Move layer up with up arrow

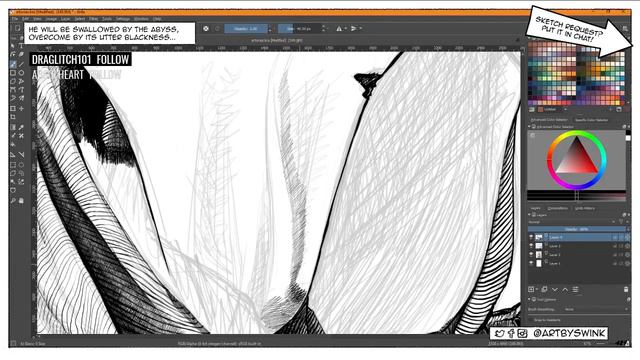click(x=565, y=289)
